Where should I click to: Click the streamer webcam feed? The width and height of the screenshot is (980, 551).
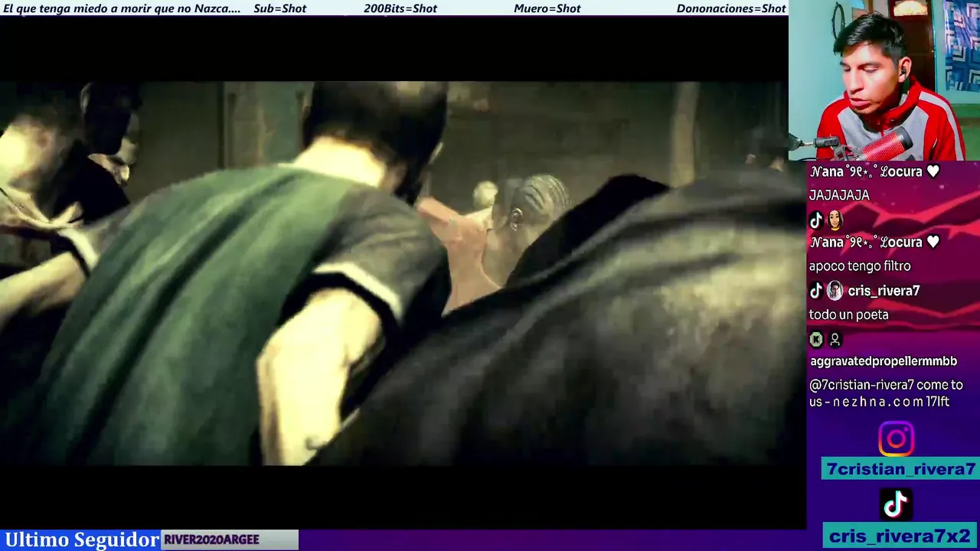884,80
